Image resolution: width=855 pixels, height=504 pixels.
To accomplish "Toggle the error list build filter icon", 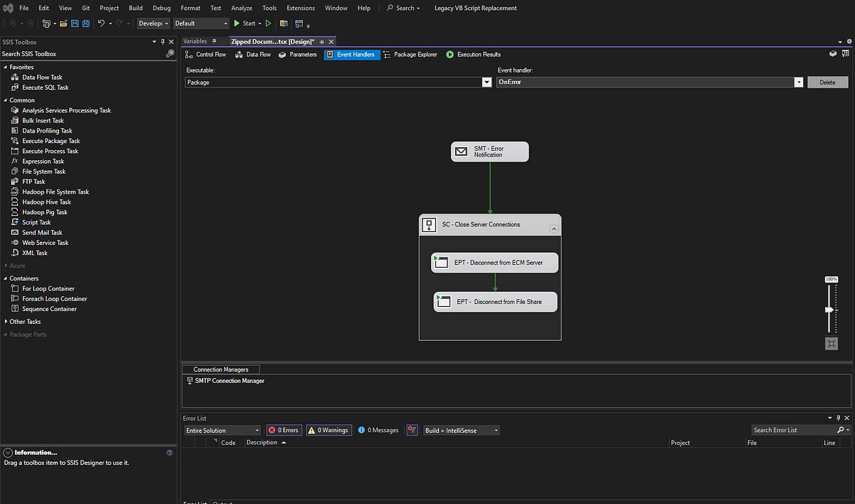I will (x=412, y=430).
